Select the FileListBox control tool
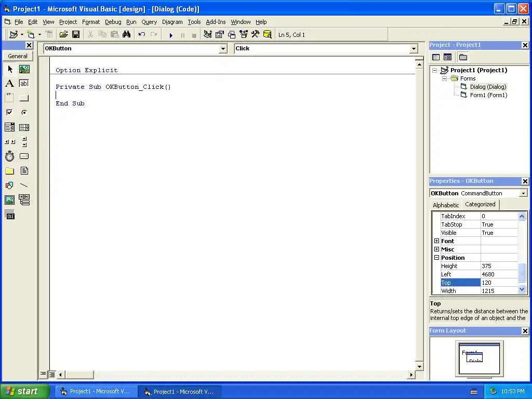This screenshot has width=532, height=399. pos(24,171)
